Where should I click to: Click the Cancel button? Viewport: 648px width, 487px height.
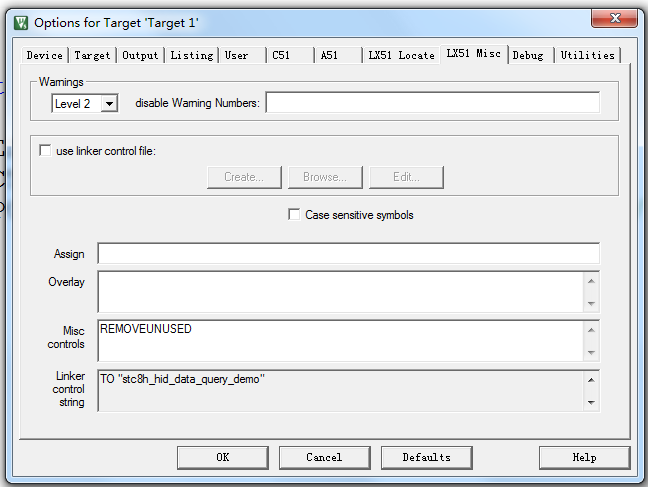coord(324,458)
